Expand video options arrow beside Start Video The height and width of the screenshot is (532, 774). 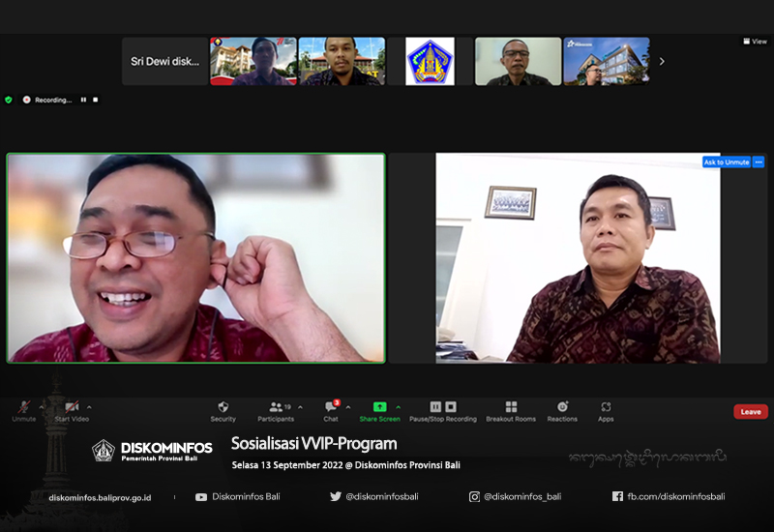point(89,407)
